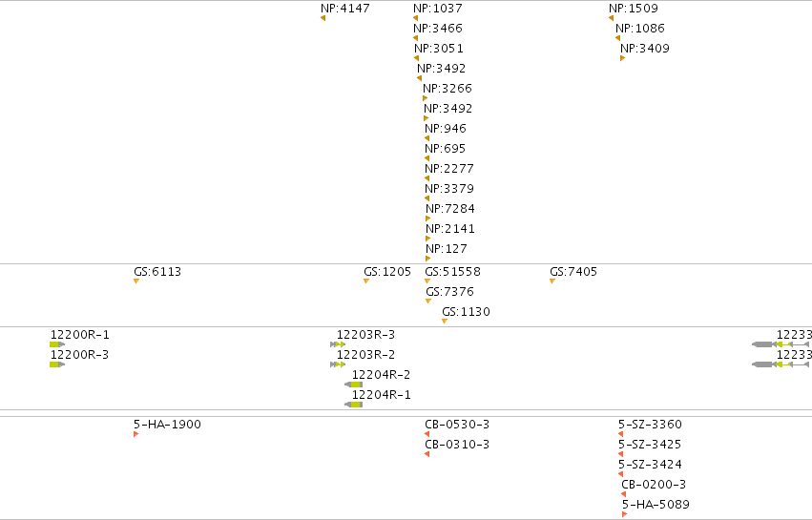Select the 5-SZ-3360 feature label

click(650, 425)
